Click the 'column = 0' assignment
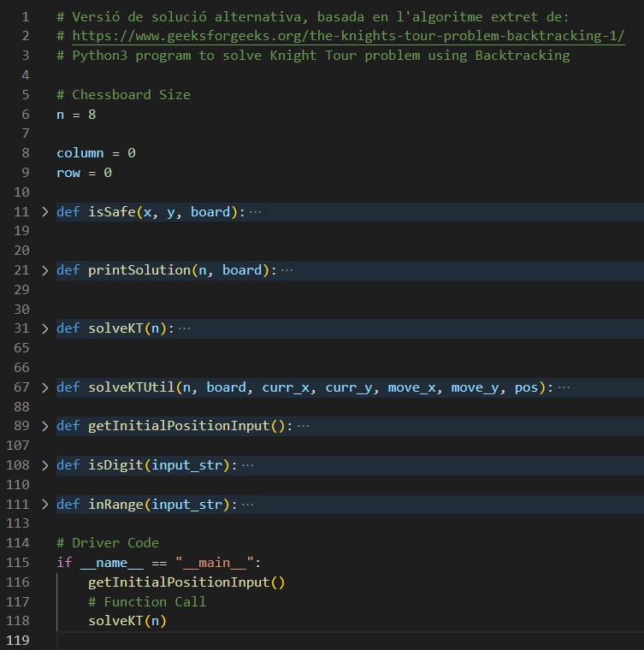Screen dimensions: 644x650 [x=96, y=153]
